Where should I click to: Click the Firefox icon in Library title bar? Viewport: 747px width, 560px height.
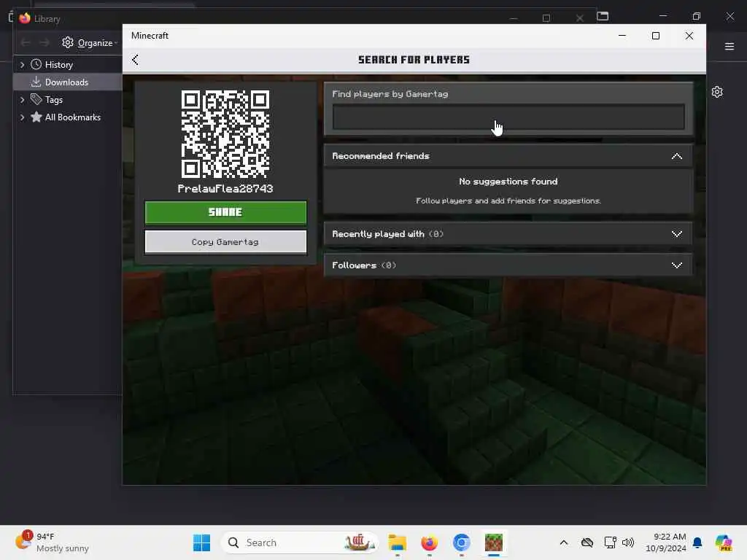pos(25,18)
